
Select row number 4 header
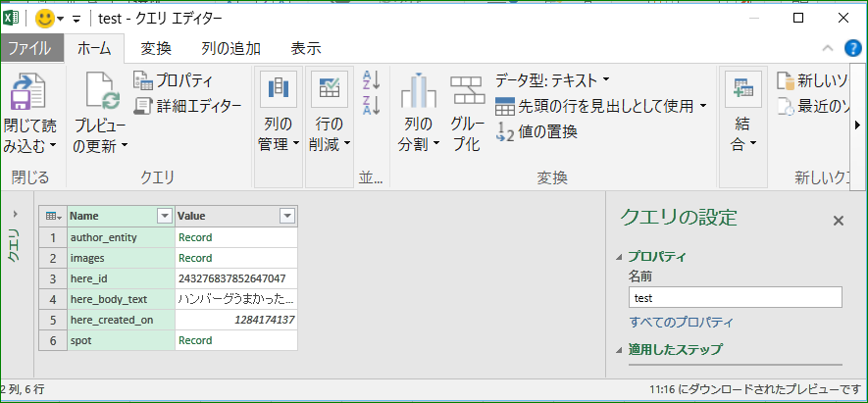[x=53, y=299]
